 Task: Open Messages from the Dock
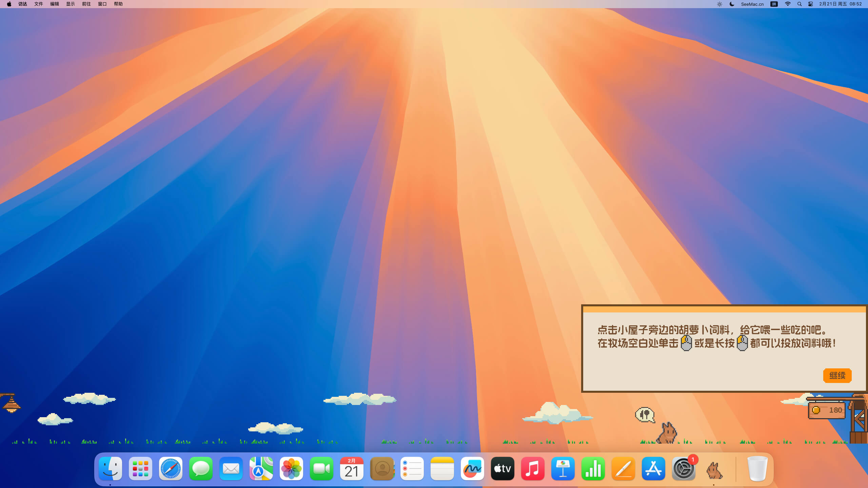tap(201, 469)
